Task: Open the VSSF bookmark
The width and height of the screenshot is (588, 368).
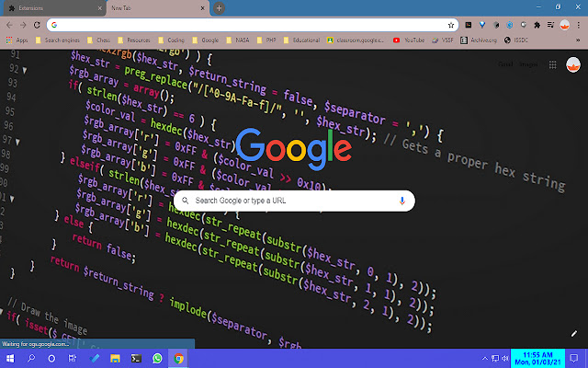Action: [443, 40]
